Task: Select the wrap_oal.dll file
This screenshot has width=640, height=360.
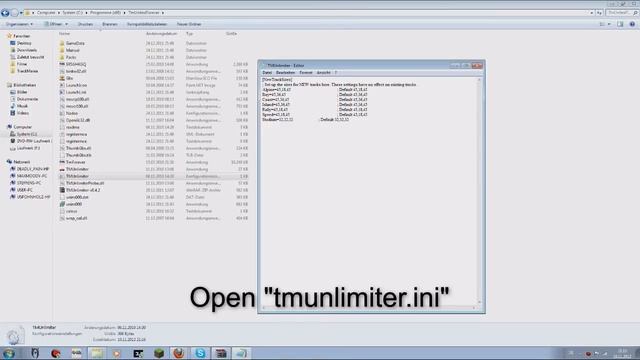Action: pyautogui.click(x=76, y=218)
